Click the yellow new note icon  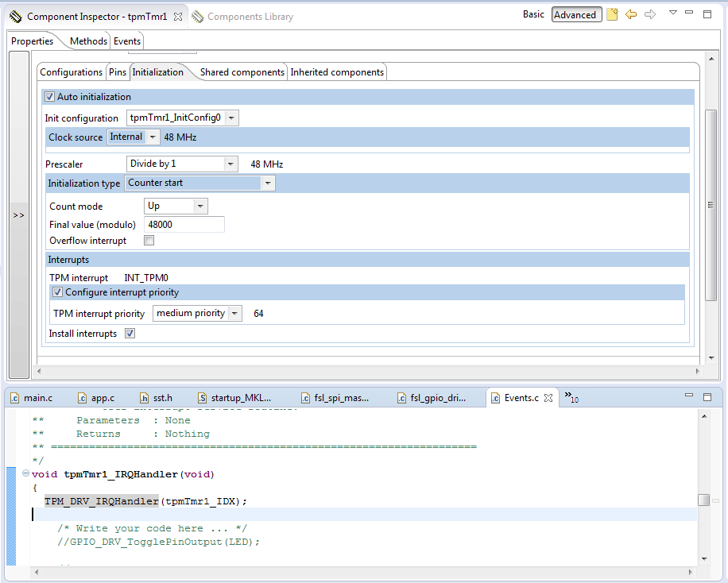pos(613,14)
